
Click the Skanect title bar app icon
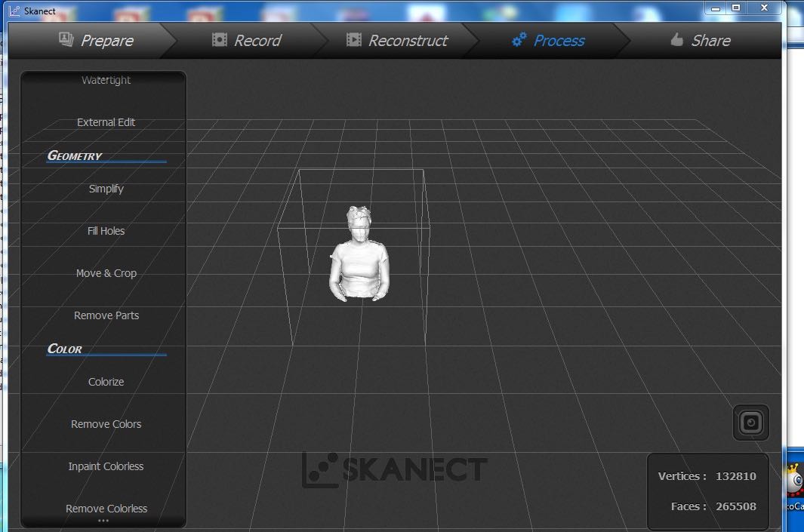14,11
